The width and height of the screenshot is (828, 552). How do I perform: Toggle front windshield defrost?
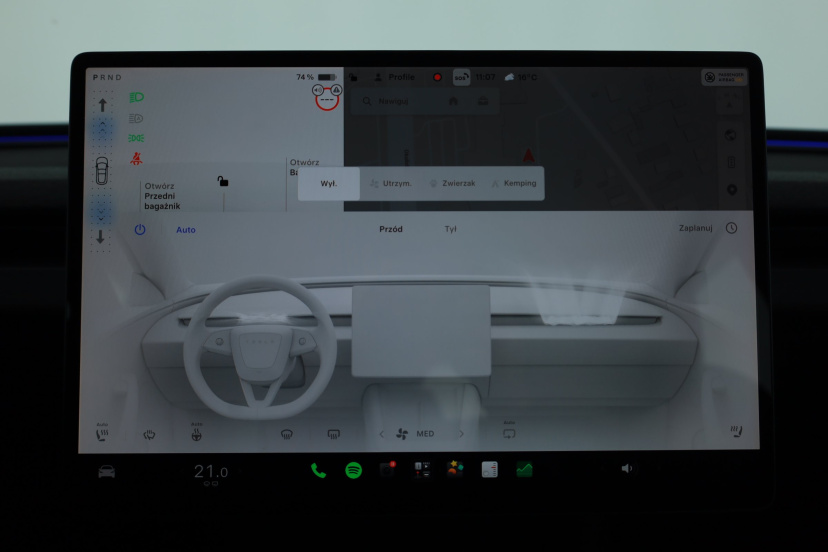[x=287, y=434]
